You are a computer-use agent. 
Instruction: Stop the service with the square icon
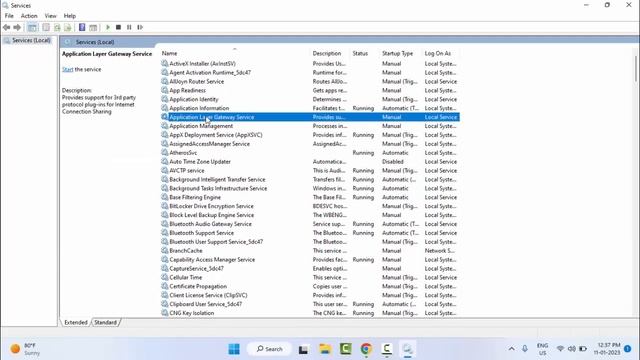pyautogui.click(x=118, y=27)
